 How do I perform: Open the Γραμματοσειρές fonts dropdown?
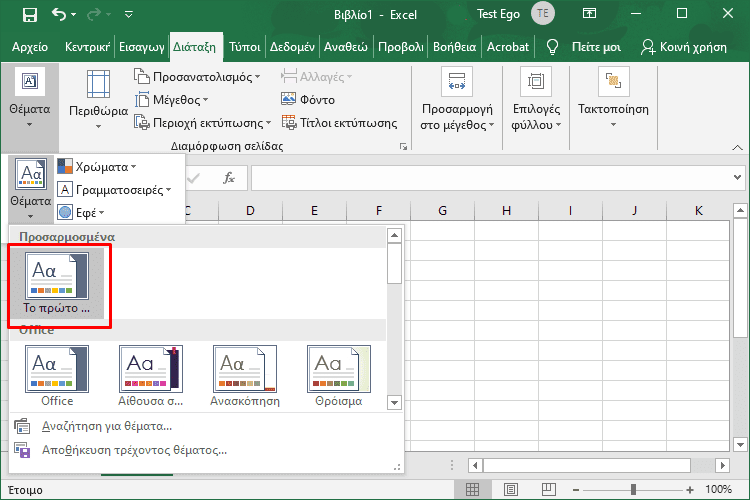tap(114, 189)
